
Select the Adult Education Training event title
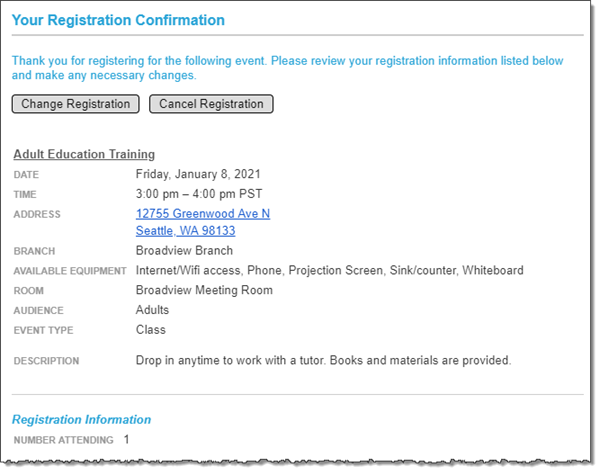coord(84,154)
